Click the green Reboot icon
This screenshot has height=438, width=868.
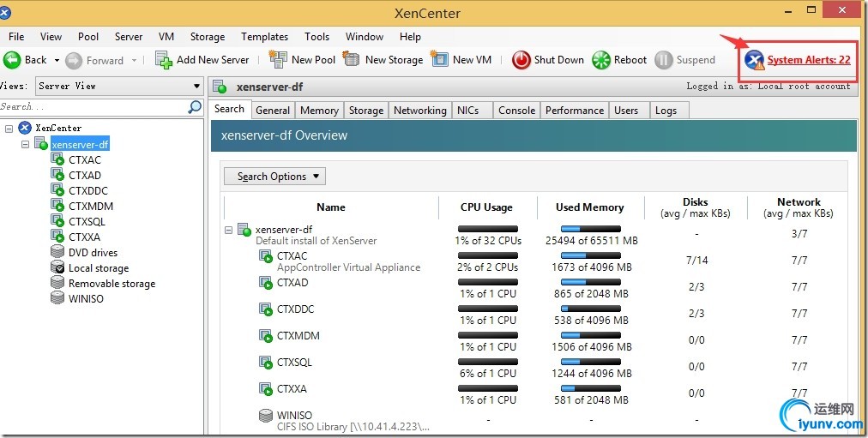[601, 60]
